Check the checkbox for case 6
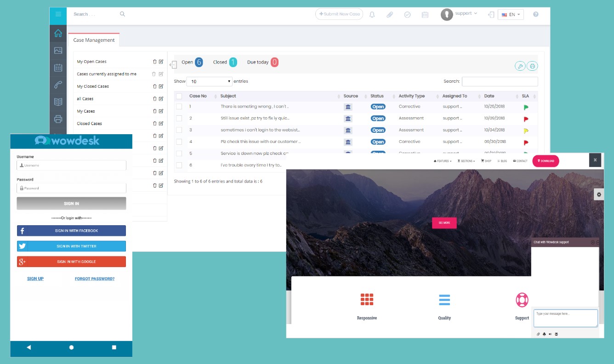The height and width of the screenshot is (364, 614). (x=179, y=165)
